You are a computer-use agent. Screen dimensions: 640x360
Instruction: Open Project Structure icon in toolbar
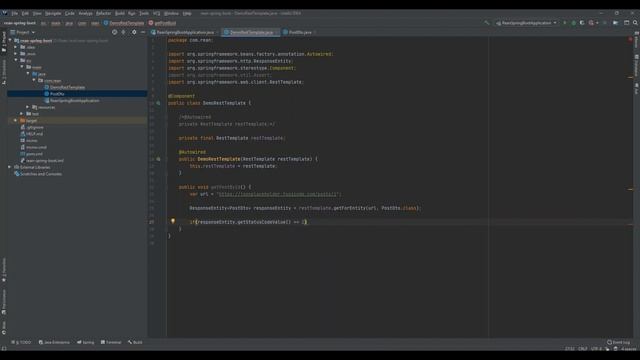pyautogui.click(x=616, y=23)
